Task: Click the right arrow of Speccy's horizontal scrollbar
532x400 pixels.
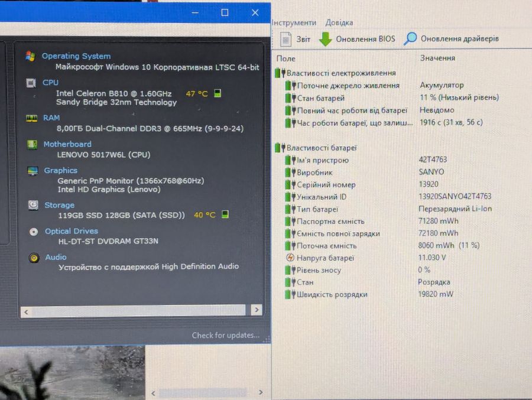Action: pyautogui.click(x=257, y=310)
